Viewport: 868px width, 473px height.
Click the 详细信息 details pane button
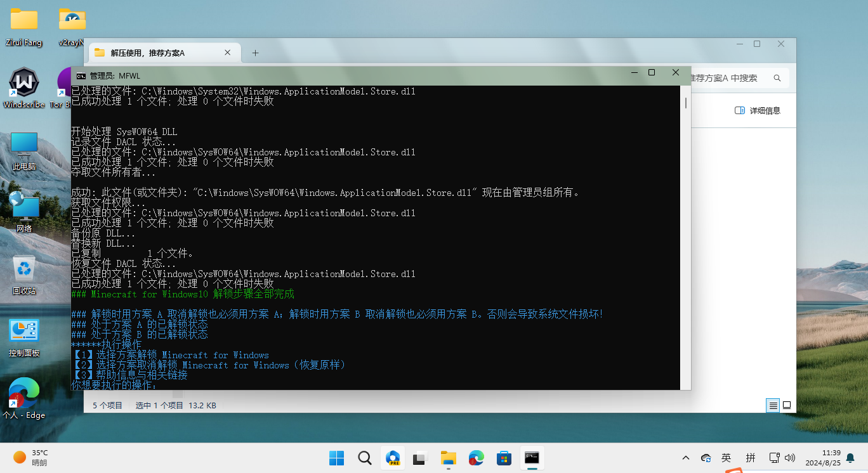point(757,110)
